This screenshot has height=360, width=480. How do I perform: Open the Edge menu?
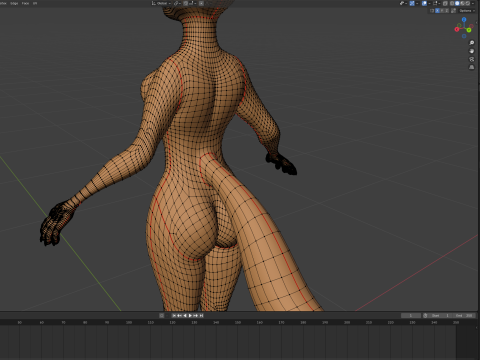coord(14,3)
